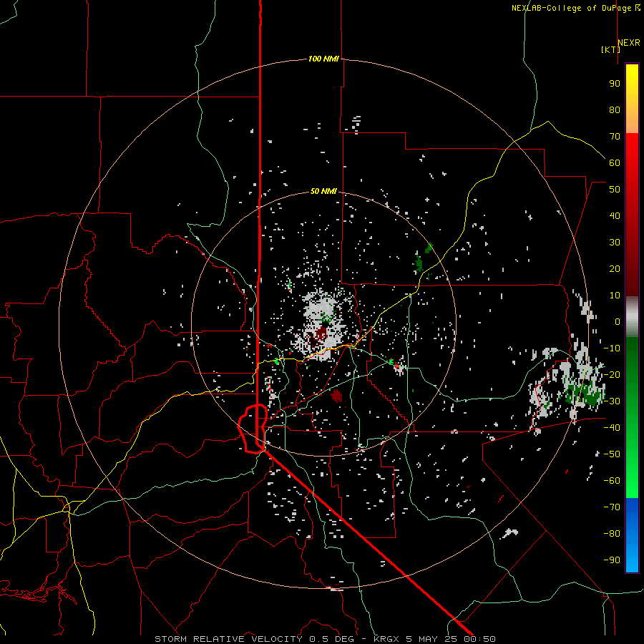The height and width of the screenshot is (644, 644).
Task: Click the green velocity patch northeast of radar
Action: pyautogui.click(x=419, y=262)
